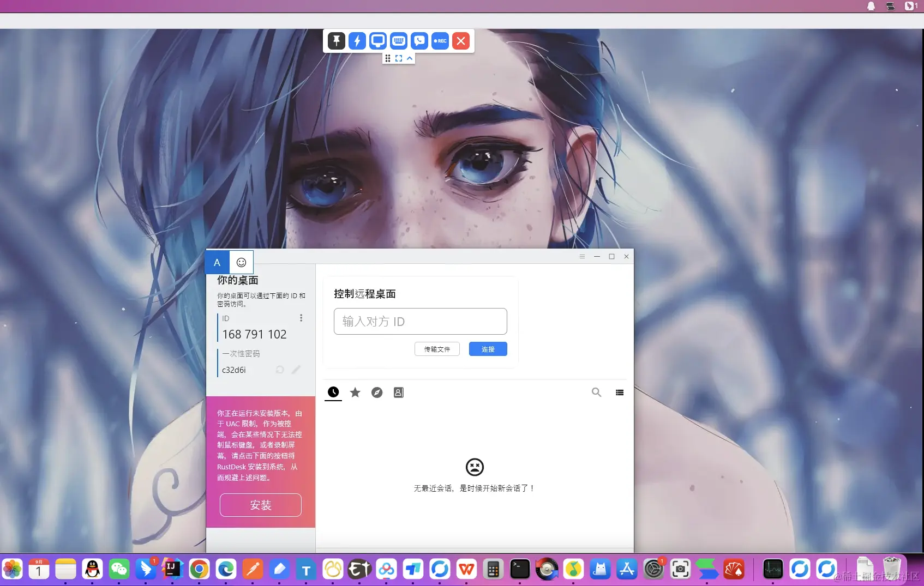Image resolution: width=924 pixels, height=586 pixels.
Task: Open solitaire card game in Dock
Action: tap(734, 570)
